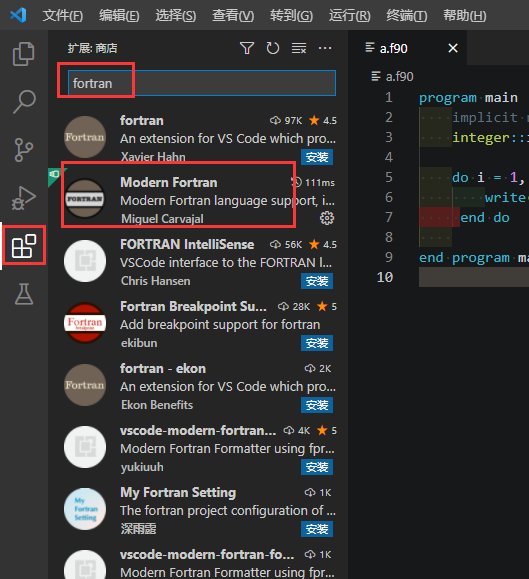Open the 帮助(H) menu

tap(464, 16)
